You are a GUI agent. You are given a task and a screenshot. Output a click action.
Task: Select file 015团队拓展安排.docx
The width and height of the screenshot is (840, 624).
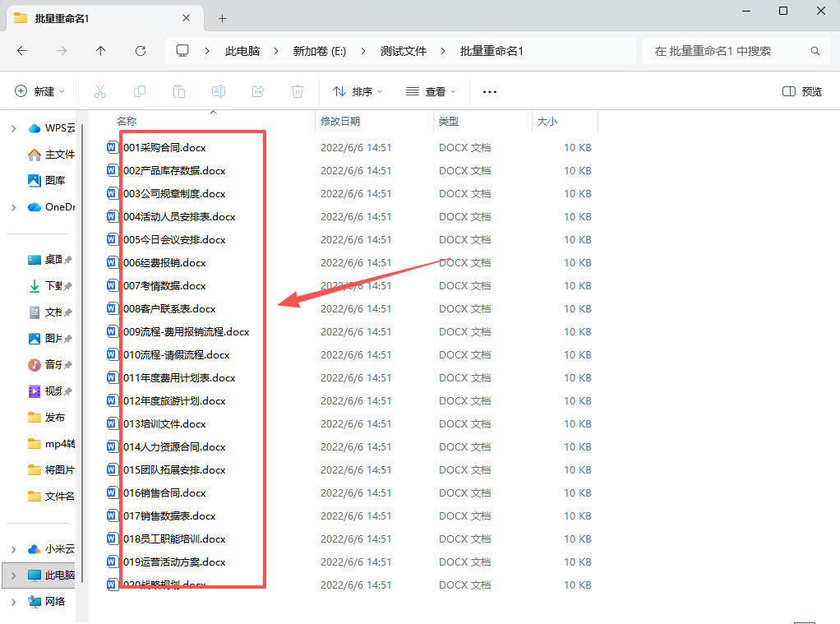click(174, 470)
